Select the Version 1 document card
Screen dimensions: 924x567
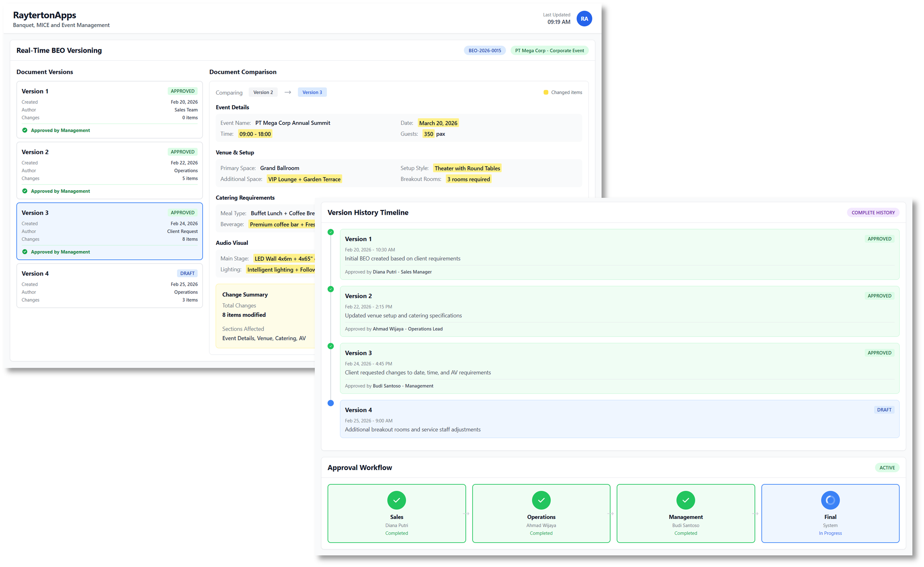[x=109, y=109]
